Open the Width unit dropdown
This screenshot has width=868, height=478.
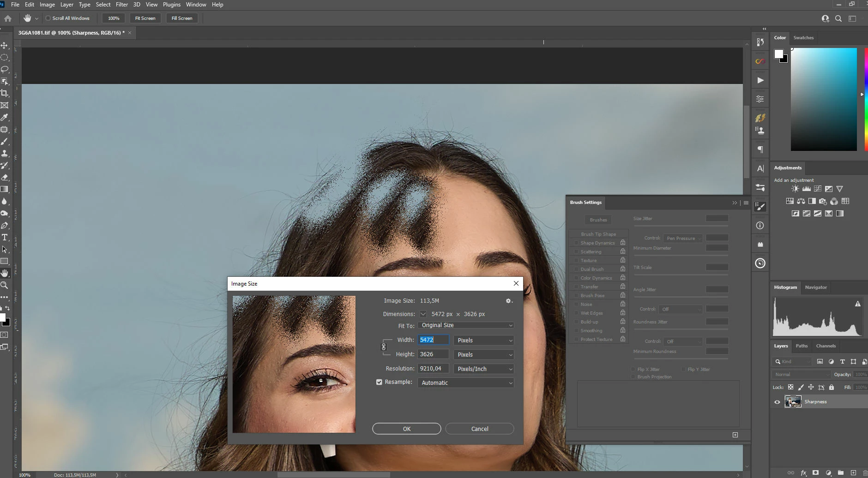click(484, 341)
